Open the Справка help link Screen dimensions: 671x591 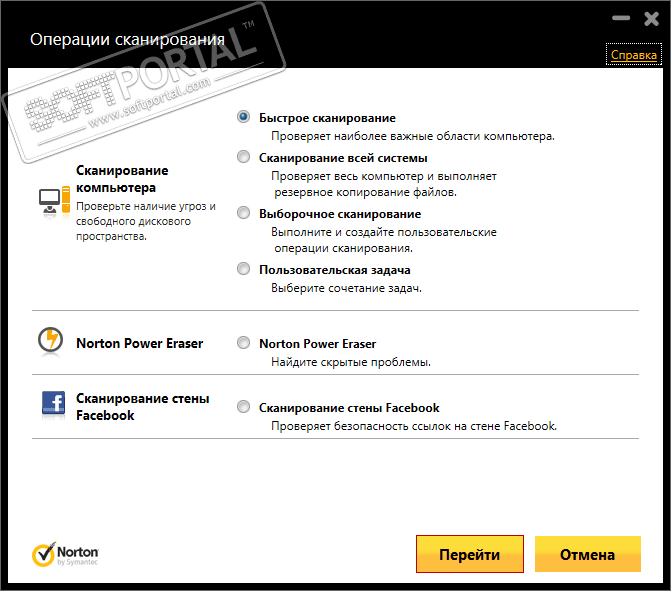(x=634, y=55)
